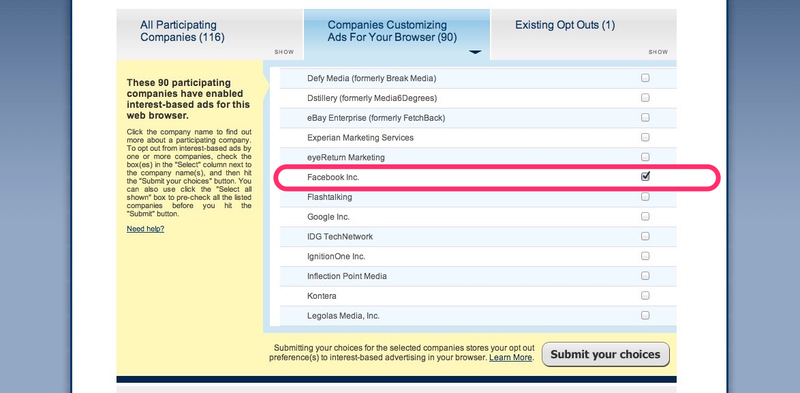This screenshot has height=393, width=800.
Task: Select the Kontera checkbox
Action: pyautogui.click(x=645, y=296)
